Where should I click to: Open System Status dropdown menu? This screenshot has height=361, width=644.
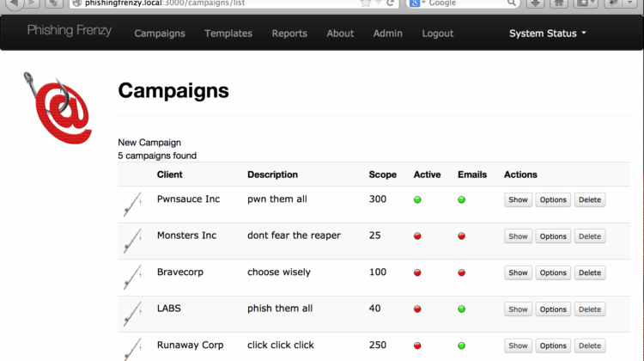point(548,34)
